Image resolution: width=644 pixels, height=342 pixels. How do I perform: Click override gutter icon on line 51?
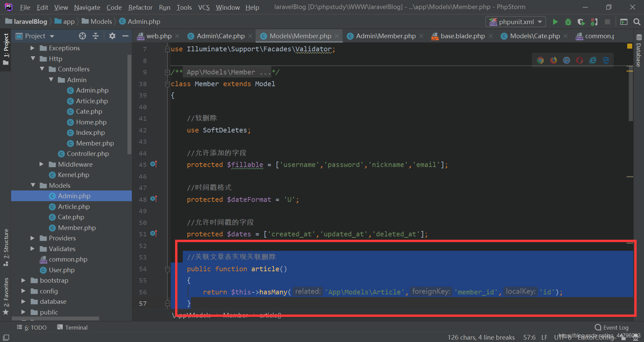tap(154, 233)
